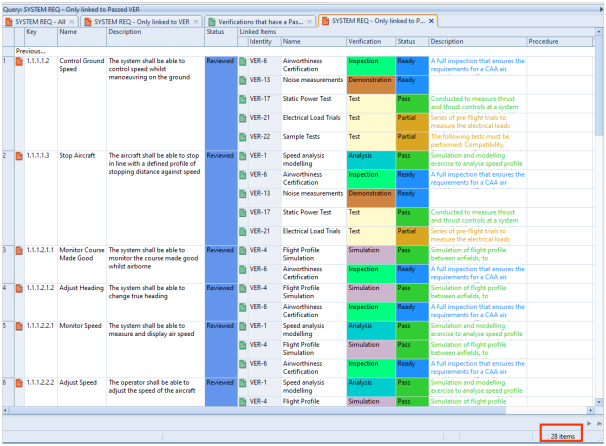Sort by the Key column header
The width and height of the screenshot is (606, 446).
[41, 37]
